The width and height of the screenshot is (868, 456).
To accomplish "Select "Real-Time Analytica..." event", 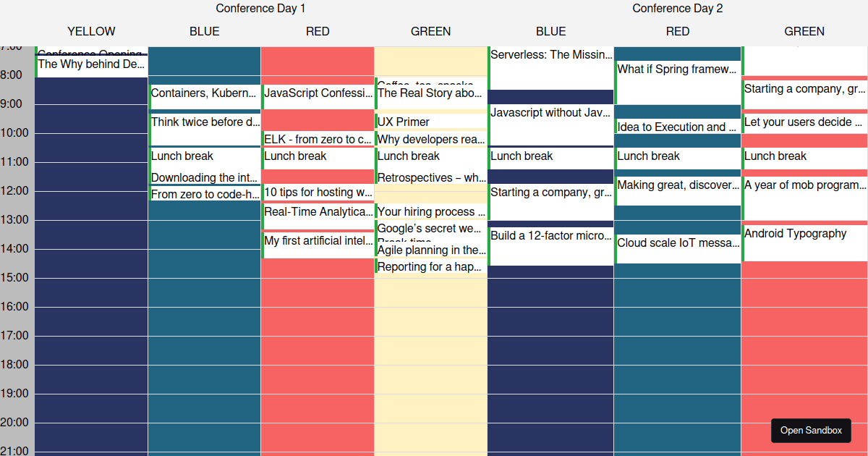I will coord(317,211).
